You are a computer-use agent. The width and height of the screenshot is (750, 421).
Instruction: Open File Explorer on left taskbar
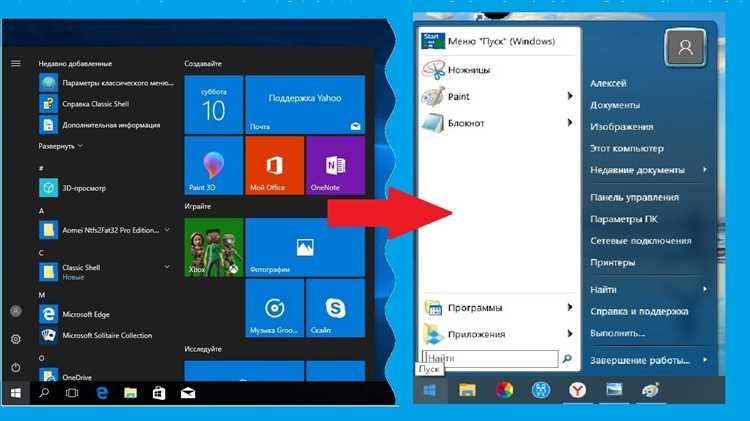[130, 393]
